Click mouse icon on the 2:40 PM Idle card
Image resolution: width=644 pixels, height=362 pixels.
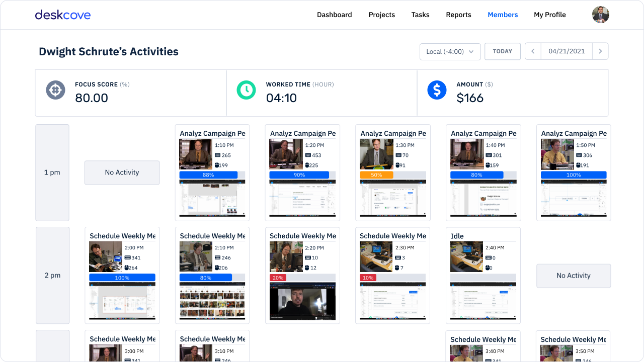[488, 267]
